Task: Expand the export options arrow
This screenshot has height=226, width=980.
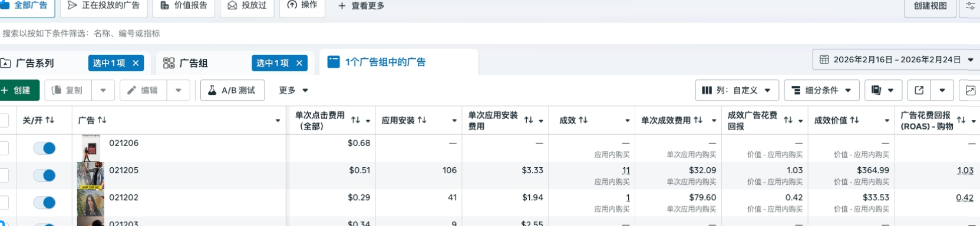Action: pyautogui.click(x=942, y=90)
